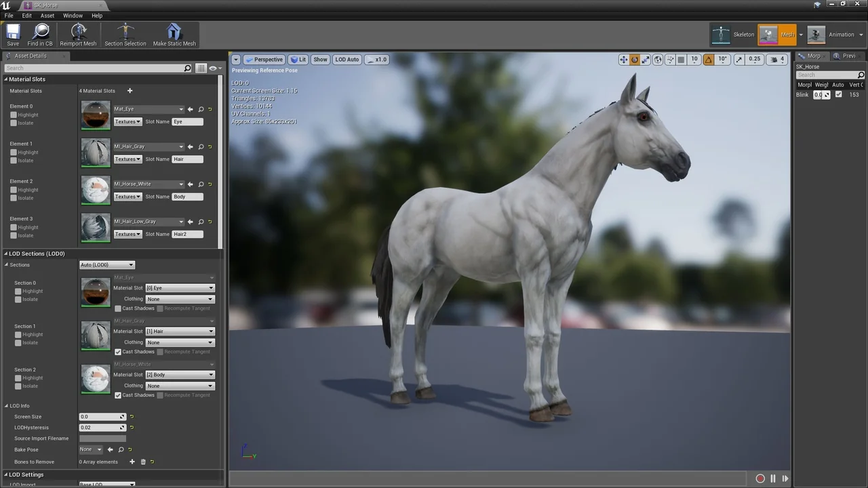Image resolution: width=868 pixels, height=488 pixels.
Task: Switch to Skeleton editor mode
Action: (x=733, y=35)
